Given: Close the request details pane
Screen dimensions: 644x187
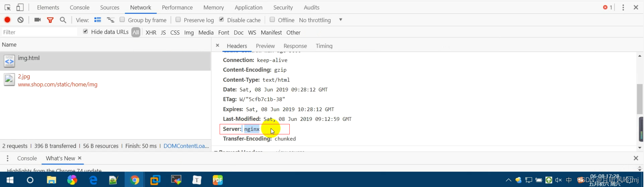Looking at the screenshot, I should coord(218,45).
